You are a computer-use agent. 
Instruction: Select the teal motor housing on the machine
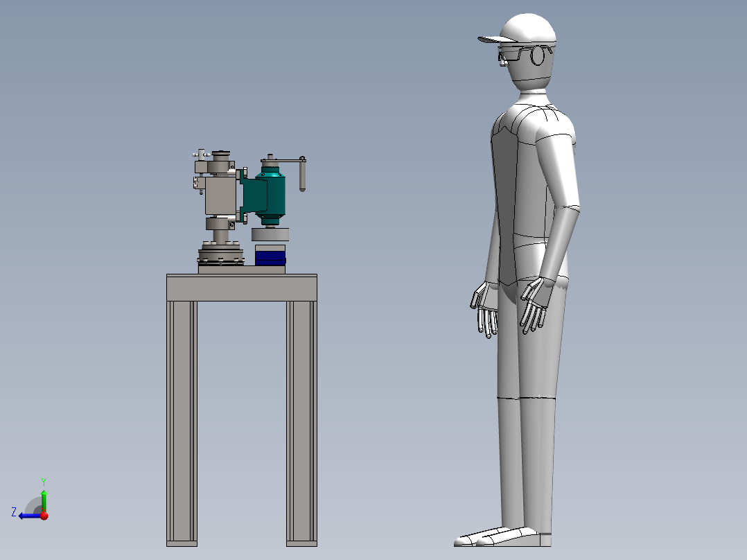pos(270,196)
